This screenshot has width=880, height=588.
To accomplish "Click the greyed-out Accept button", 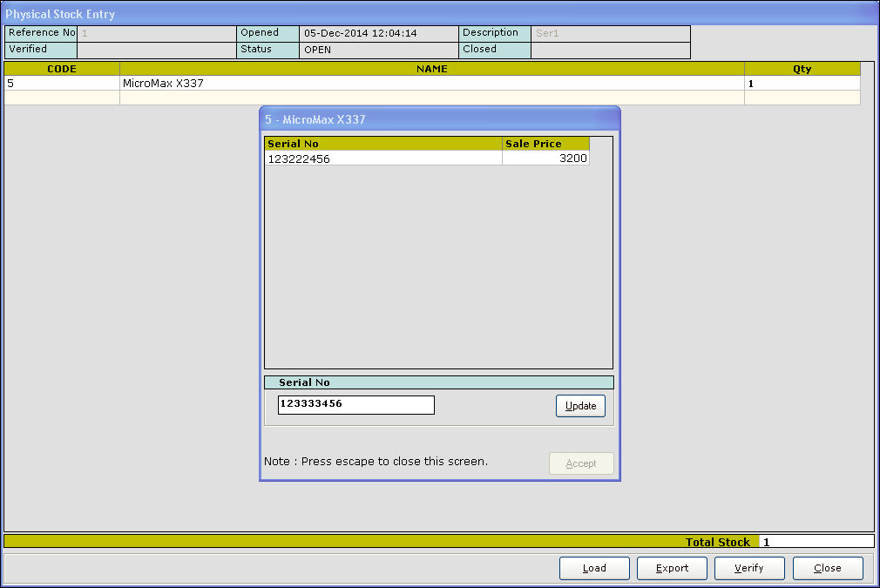I will tap(581, 463).
